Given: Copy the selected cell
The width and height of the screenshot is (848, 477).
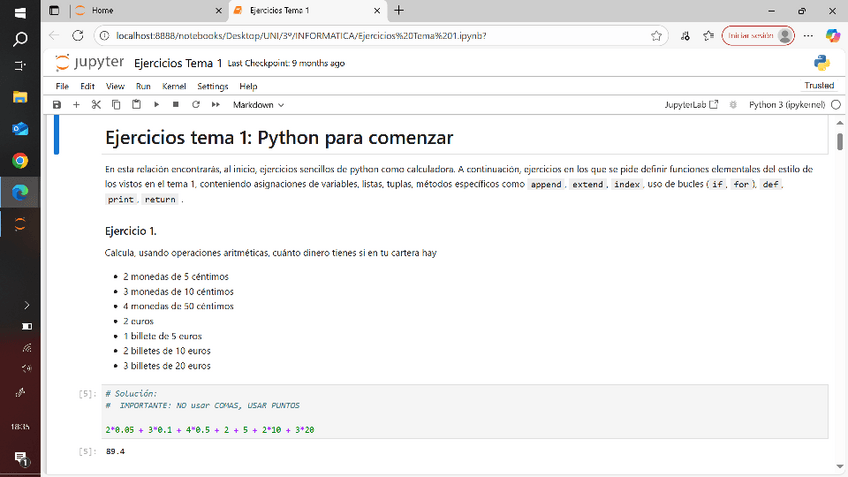Looking at the screenshot, I should pos(116,104).
